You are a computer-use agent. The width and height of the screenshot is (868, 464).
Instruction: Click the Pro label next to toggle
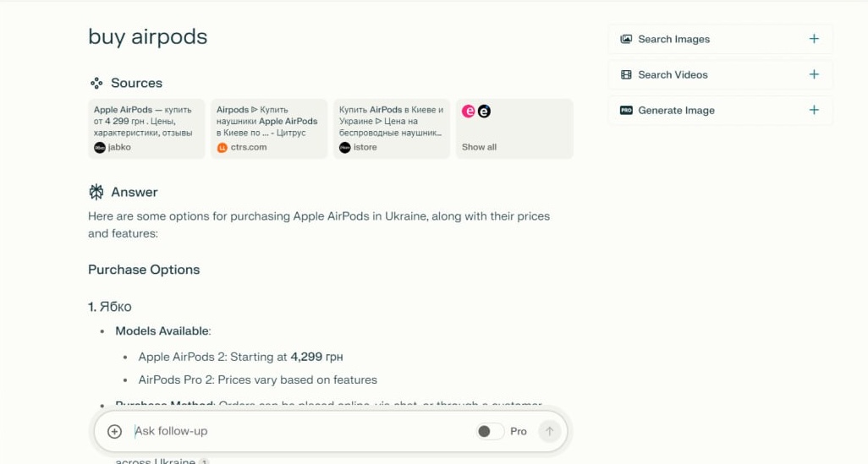[x=519, y=431]
